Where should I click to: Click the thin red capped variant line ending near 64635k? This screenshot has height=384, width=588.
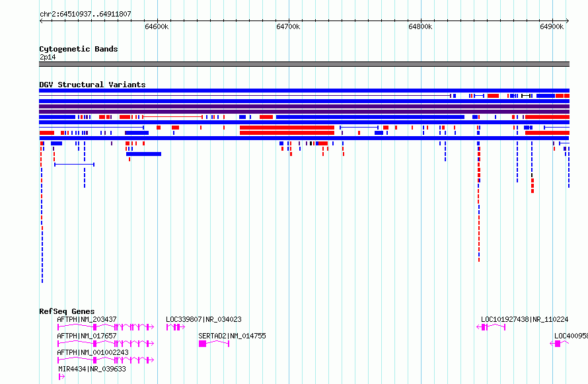pos(172,117)
